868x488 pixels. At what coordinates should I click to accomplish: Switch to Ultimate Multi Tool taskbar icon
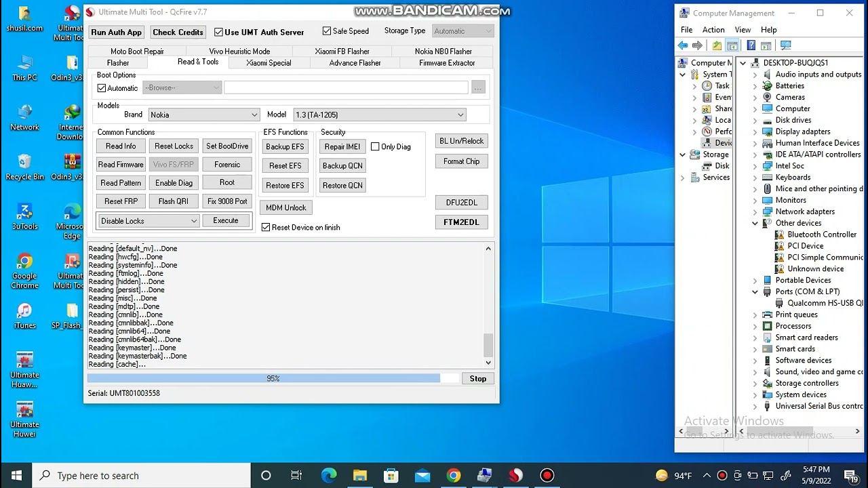coord(516,476)
